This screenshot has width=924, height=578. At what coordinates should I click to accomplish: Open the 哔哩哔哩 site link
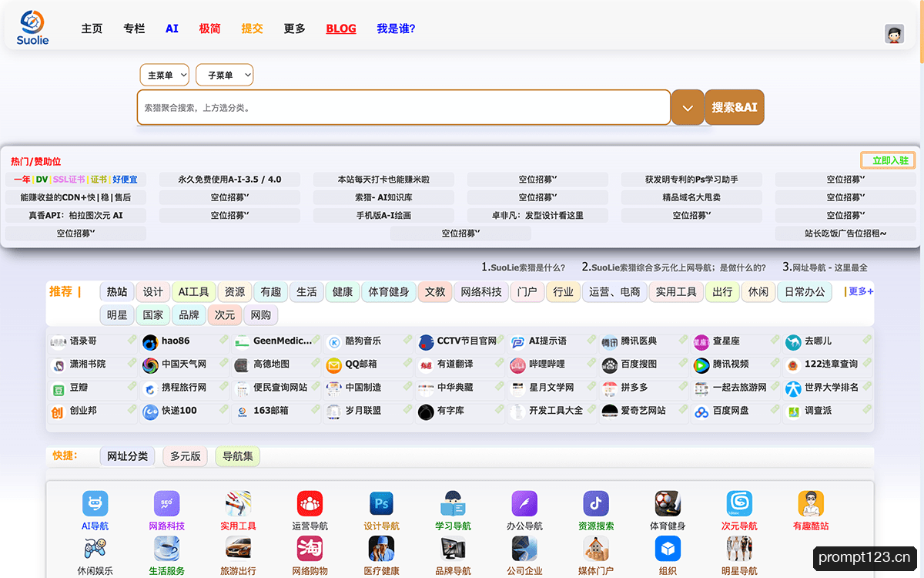pyautogui.click(x=546, y=364)
